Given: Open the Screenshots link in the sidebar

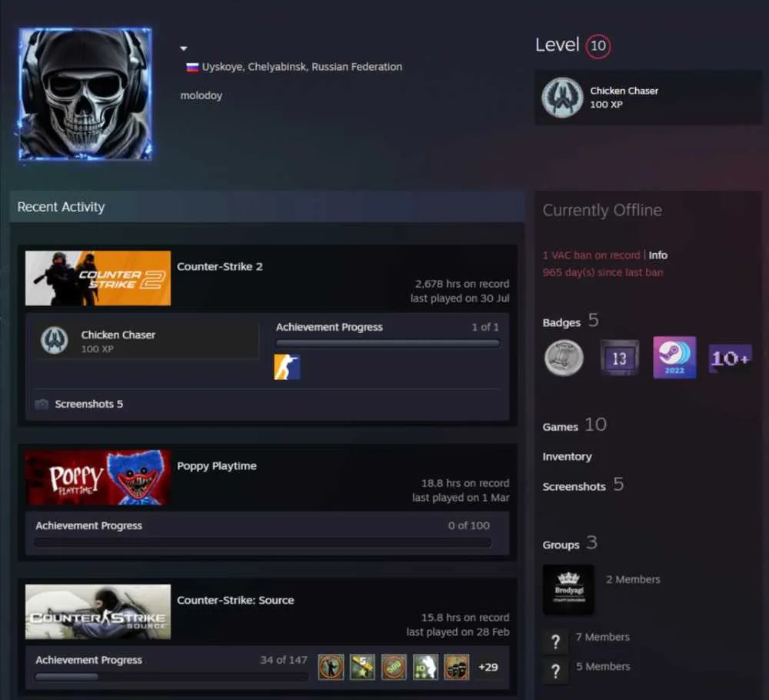Looking at the screenshot, I should tap(574, 487).
